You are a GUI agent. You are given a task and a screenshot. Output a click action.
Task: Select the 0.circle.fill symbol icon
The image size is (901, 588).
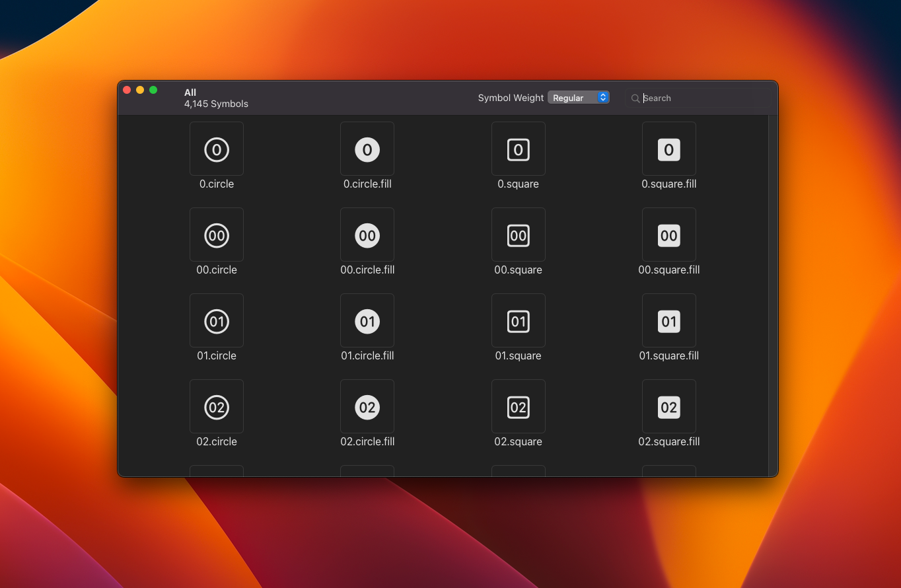tap(367, 149)
